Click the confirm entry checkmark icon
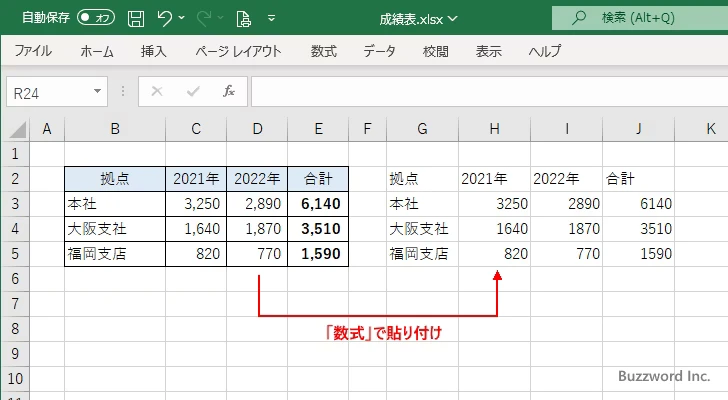The image size is (728, 400). [192, 91]
